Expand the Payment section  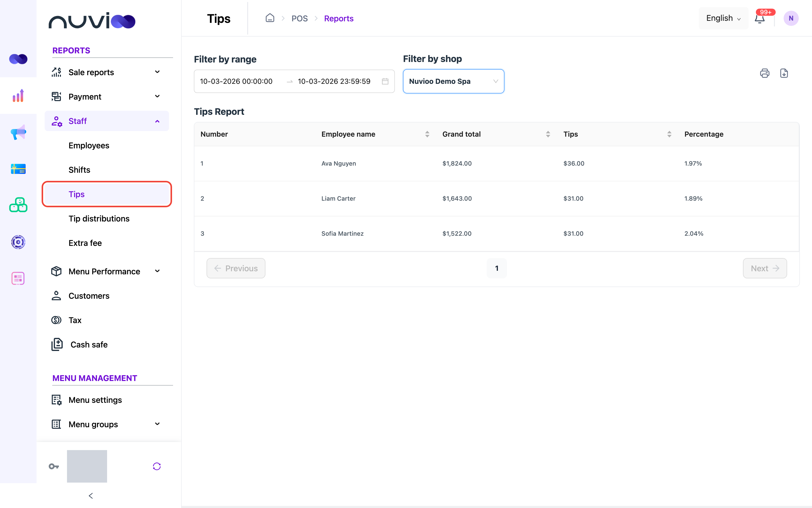(x=107, y=97)
